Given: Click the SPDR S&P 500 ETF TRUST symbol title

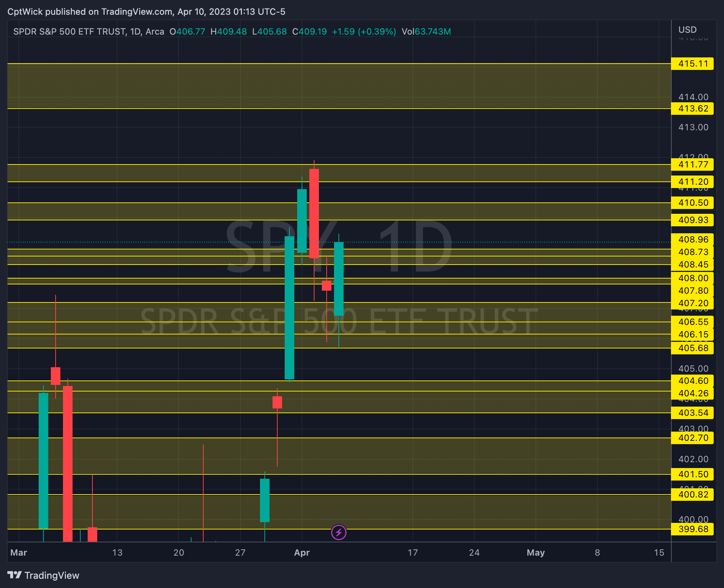Looking at the screenshot, I should (69, 32).
